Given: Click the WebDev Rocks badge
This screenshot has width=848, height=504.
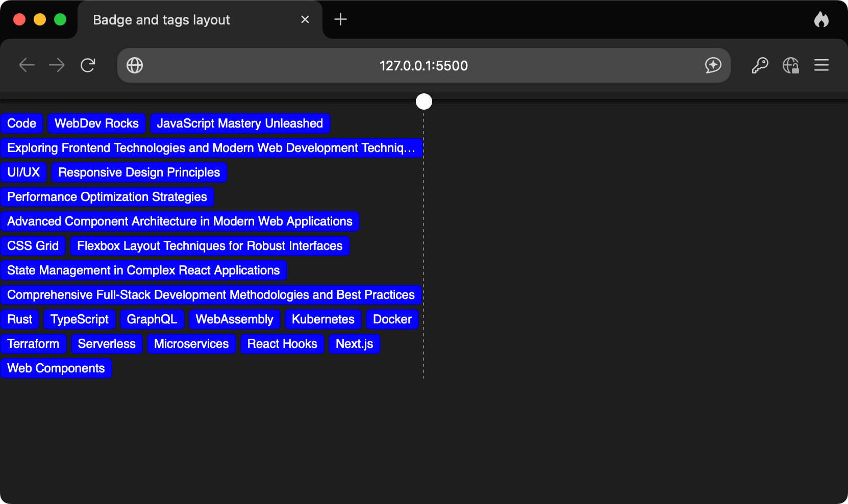Looking at the screenshot, I should pyautogui.click(x=97, y=123).
